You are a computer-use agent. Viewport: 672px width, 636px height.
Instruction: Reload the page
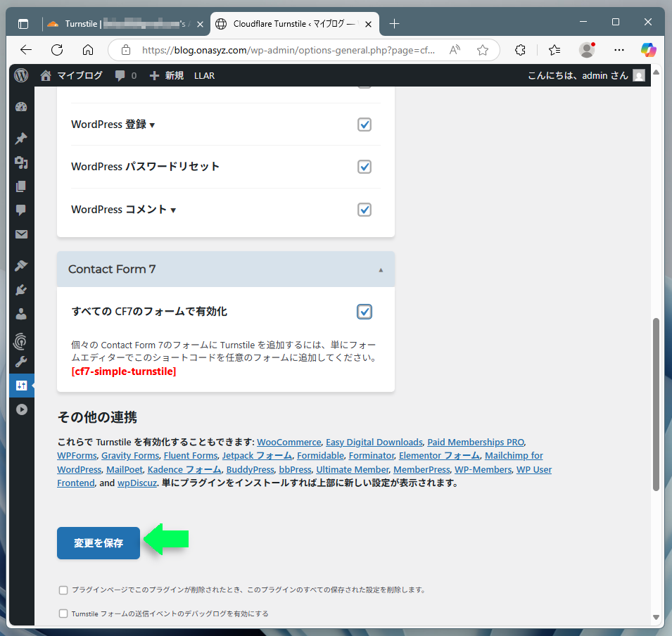point(57,50)
